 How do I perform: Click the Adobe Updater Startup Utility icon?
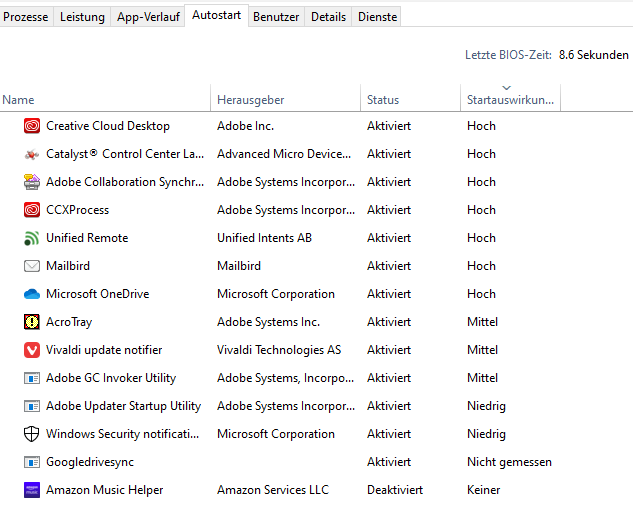click(x=31, y=406)
